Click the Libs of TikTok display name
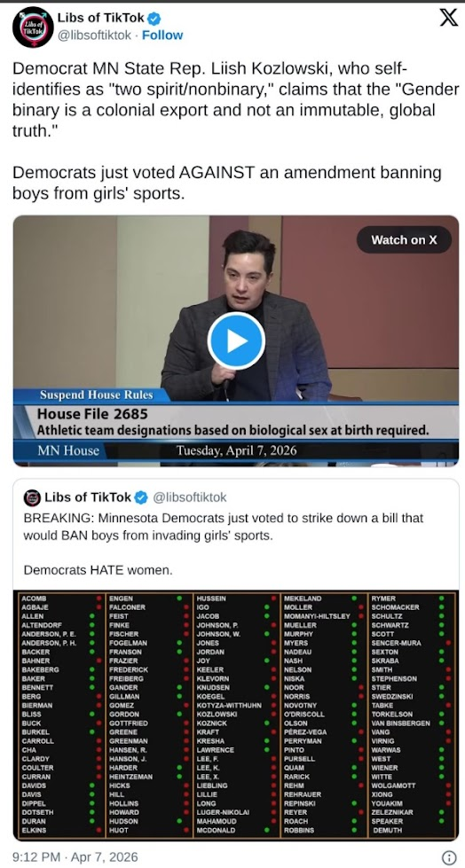Screen dimensions: 465x868 pyautogui.click(x=101, y=19)
